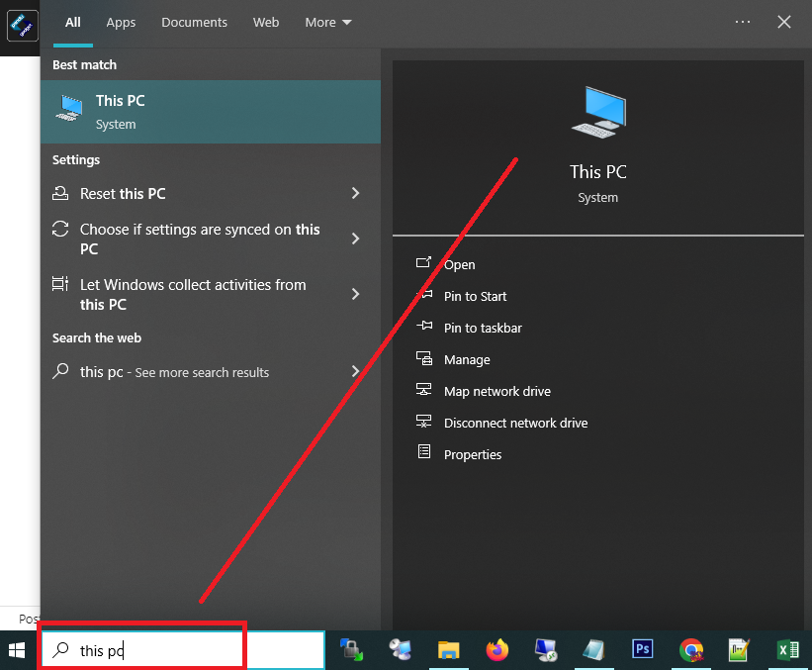Click Pin to Start action
Viewport: 812px width, 670px height.
click(475, 296)
